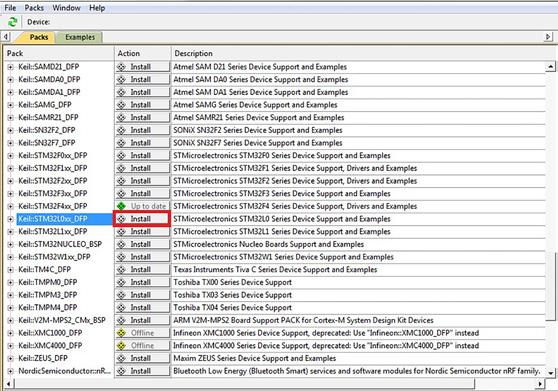Screen dimensions: 558x391
Task: Install the NordicSemiconductor nRF pack
Action: pos(142,371)
